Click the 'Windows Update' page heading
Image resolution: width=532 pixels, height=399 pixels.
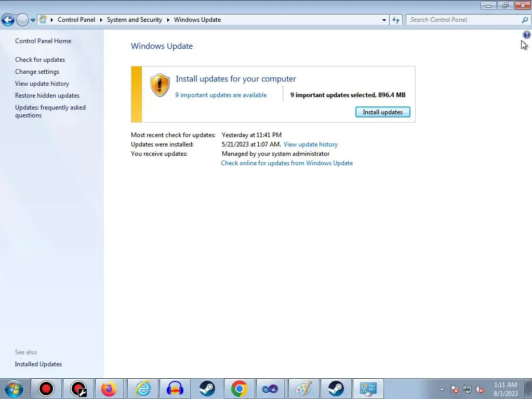click(162, 46)
